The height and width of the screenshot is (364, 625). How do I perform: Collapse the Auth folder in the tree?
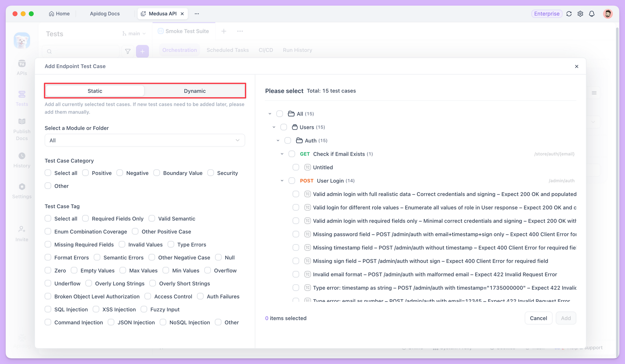point(278,140)
